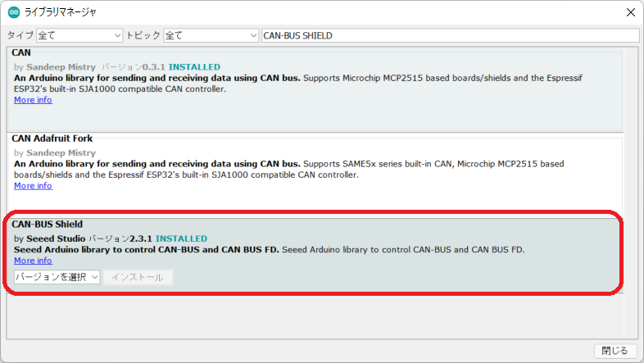Open More info link for CAN-BUS Shield
This screenshot has height=363, width=644.
click(x=33, y=261)
